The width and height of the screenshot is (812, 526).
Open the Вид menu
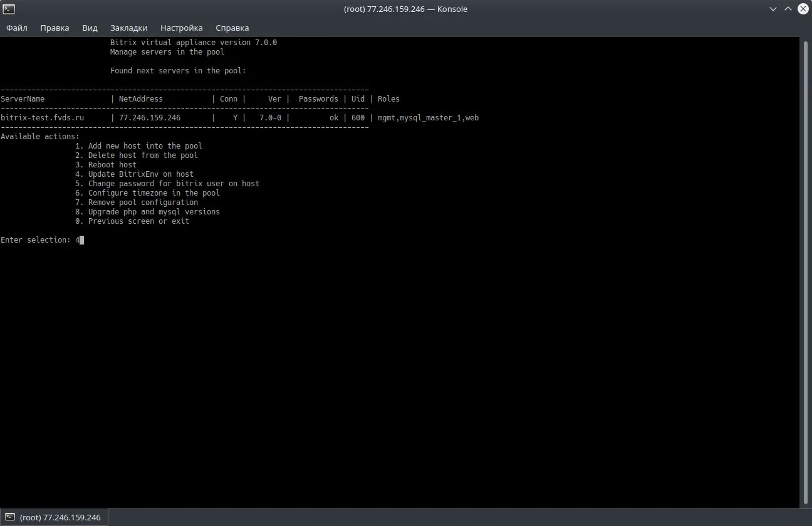click(90, 28)
